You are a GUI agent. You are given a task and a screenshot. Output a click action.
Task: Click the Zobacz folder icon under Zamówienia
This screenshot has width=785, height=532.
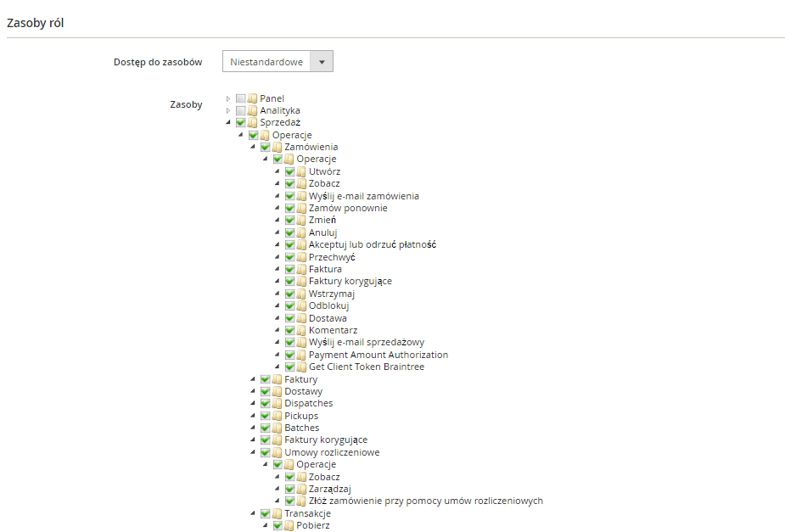click(x=301, y=183)
